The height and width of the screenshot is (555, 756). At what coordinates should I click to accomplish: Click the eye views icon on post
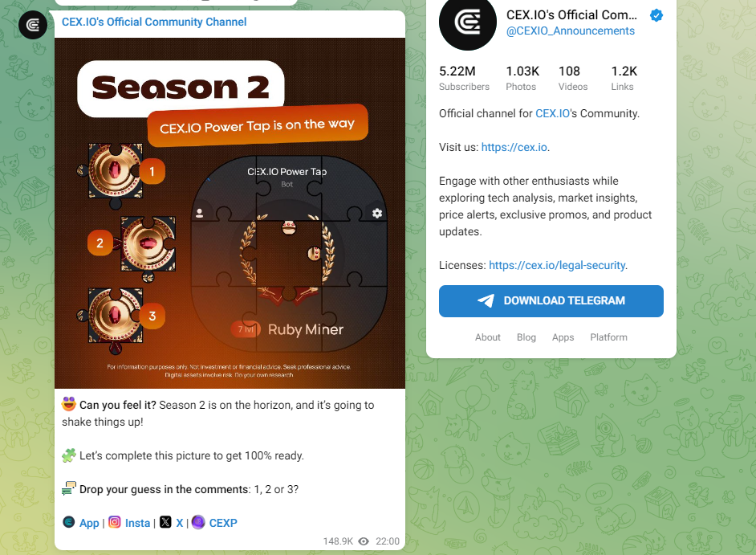pyautogui.click(x=364, y=541)
